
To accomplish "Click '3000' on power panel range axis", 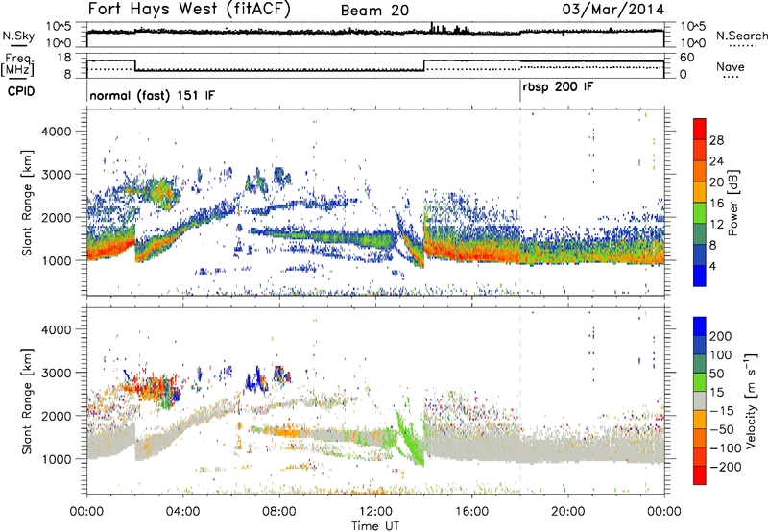I will click(57, 175).
